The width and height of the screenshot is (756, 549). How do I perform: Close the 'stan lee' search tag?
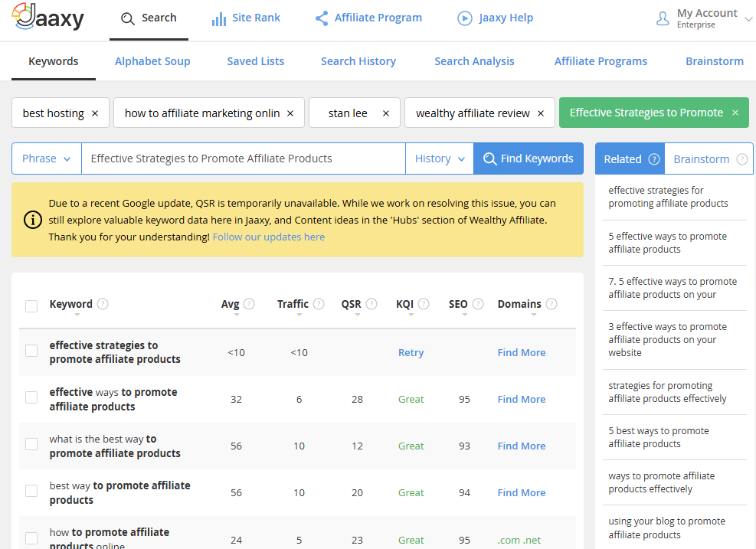click(x=386, y=113)
